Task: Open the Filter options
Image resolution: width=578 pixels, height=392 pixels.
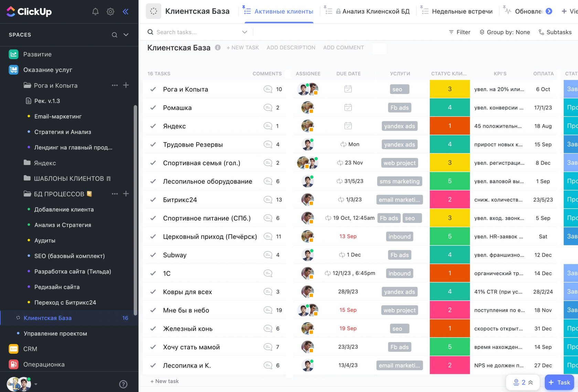Action: coord(459,32)
